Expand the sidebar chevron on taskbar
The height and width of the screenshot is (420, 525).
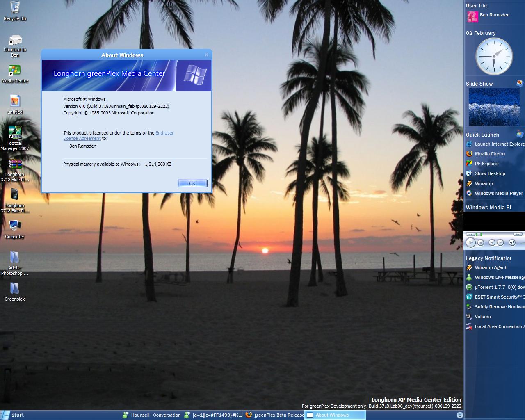click(x=460, y=415)
